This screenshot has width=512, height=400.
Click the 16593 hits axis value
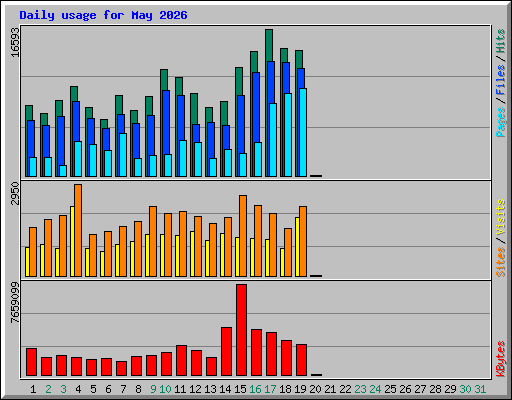pyautogui.click(x=15, y=43)
